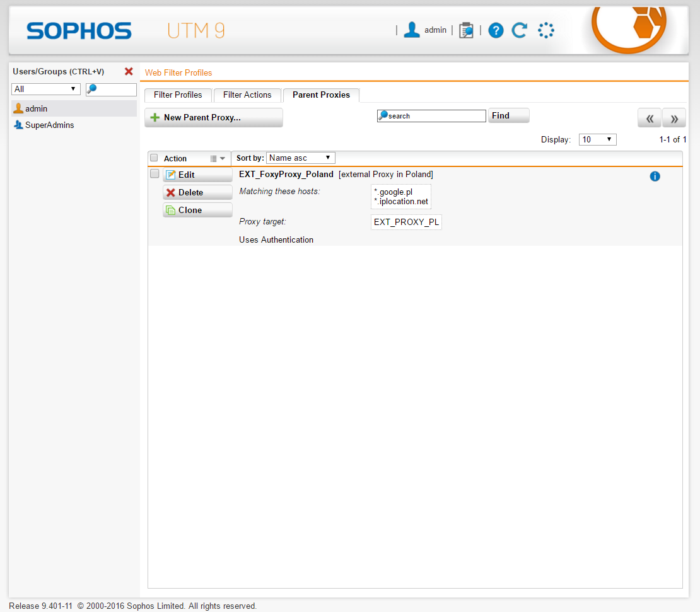Viewport: 700px width, 612px height.
Task: Click the EXT_FoxyProxy_Poland name text
Action: (286, 174)
